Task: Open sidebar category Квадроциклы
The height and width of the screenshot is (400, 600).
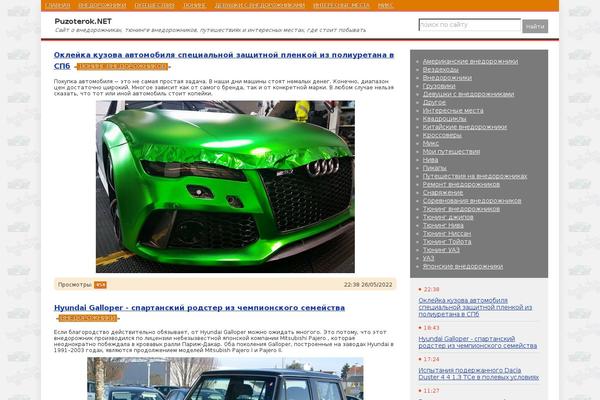Action: (444, 119)
